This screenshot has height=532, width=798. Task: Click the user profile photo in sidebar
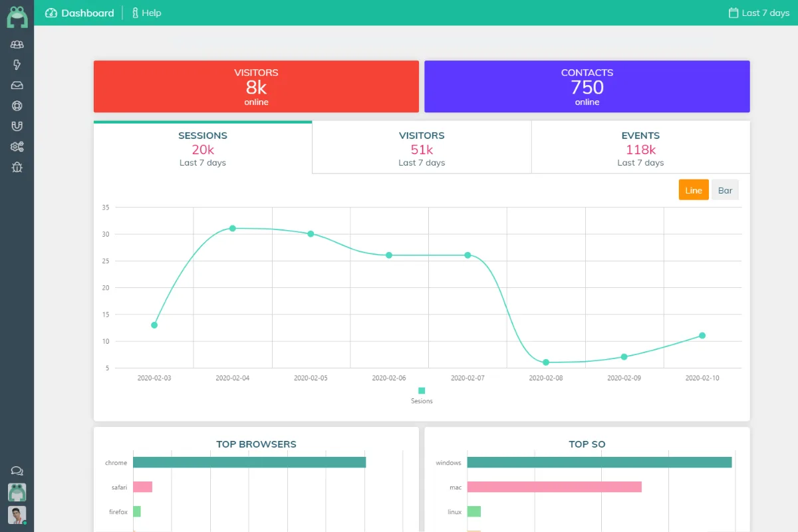coord(17,515)
